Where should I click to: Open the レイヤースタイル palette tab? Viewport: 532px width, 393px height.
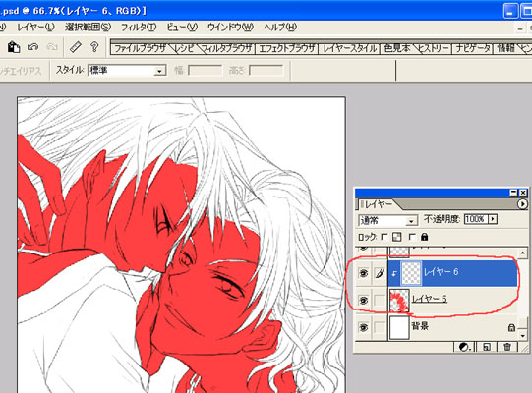[350, 48]
